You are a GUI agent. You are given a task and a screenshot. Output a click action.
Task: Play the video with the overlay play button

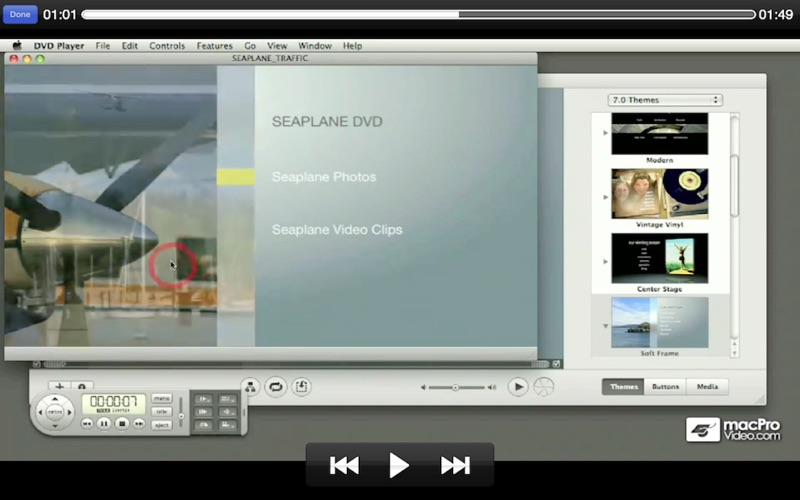399,465
